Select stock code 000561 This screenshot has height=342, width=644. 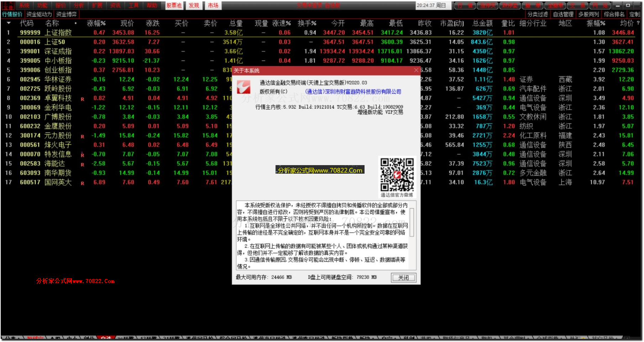[x=30, y=145]
